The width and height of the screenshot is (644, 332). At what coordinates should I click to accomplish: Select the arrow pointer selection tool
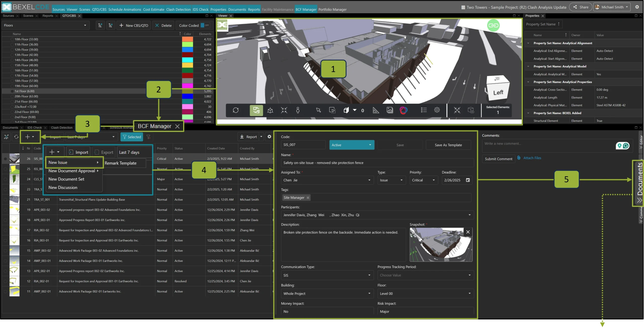tap(318, 110)
